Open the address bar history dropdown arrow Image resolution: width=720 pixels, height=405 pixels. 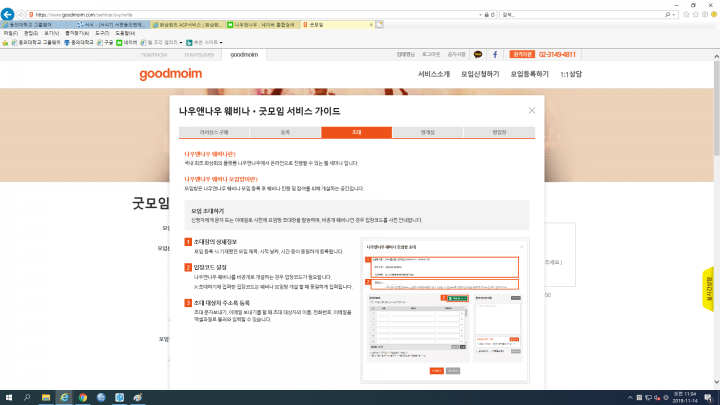pyautogui.click(x=480, y=15)
